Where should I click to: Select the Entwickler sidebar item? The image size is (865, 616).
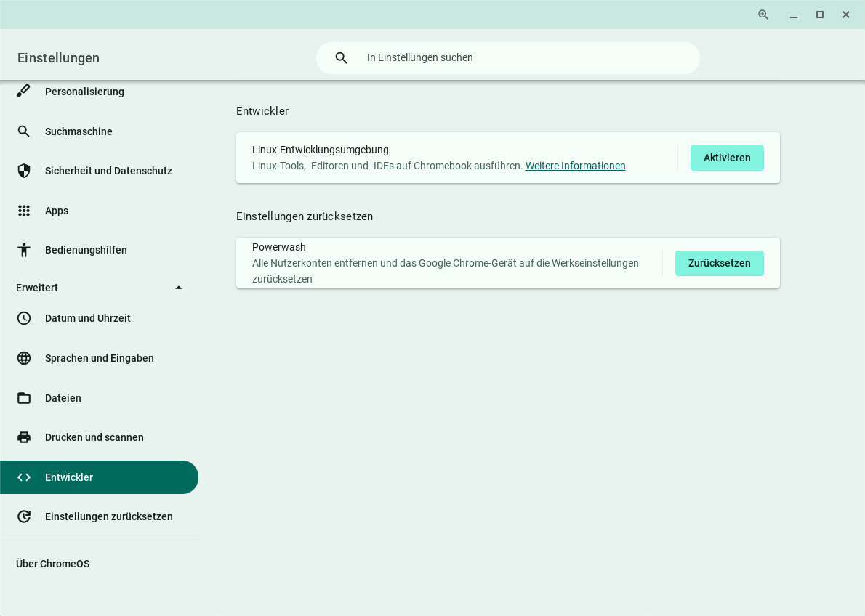coord(100,477)
